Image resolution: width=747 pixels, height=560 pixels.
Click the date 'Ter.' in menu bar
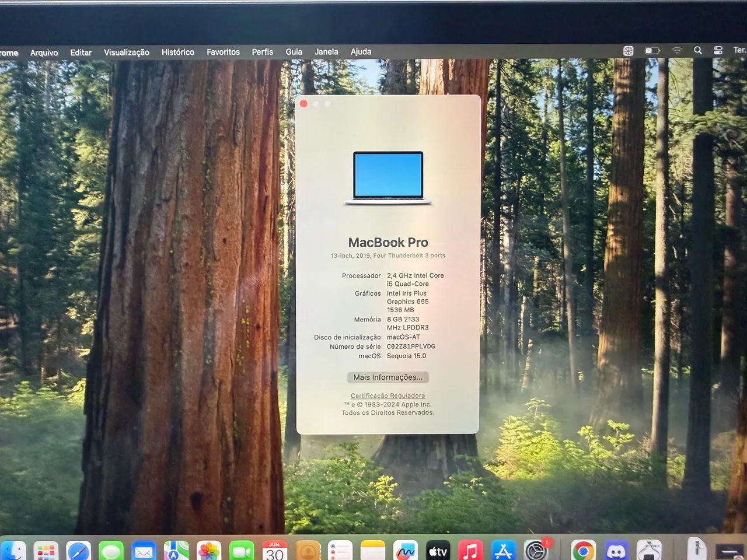pos(739,50)
